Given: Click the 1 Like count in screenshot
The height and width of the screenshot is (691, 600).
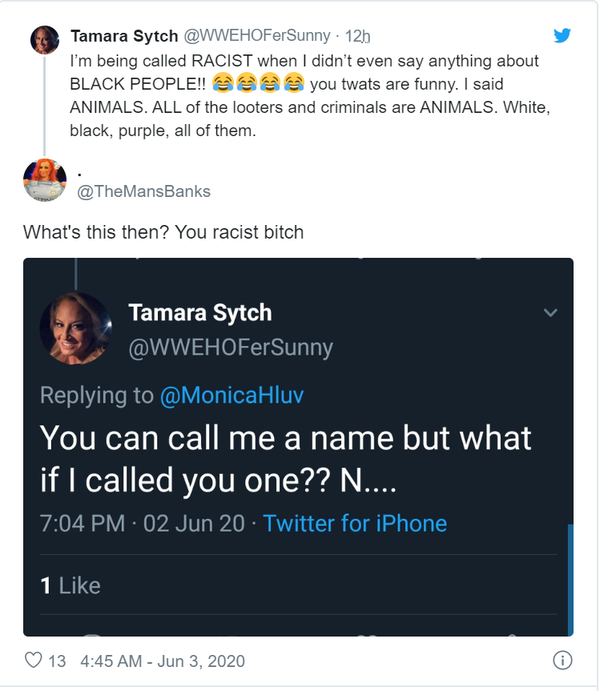Looking at the screenshot, I should tap(70, 586).
